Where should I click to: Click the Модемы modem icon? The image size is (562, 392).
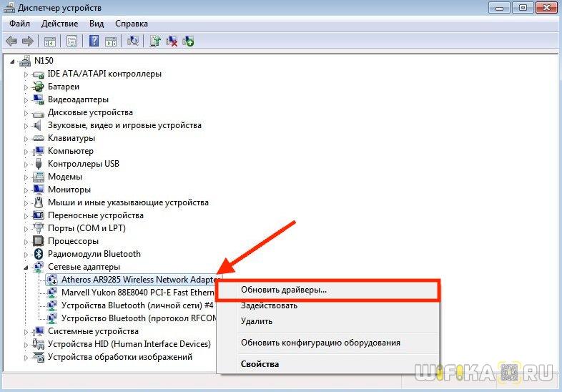tap(38, 177)
